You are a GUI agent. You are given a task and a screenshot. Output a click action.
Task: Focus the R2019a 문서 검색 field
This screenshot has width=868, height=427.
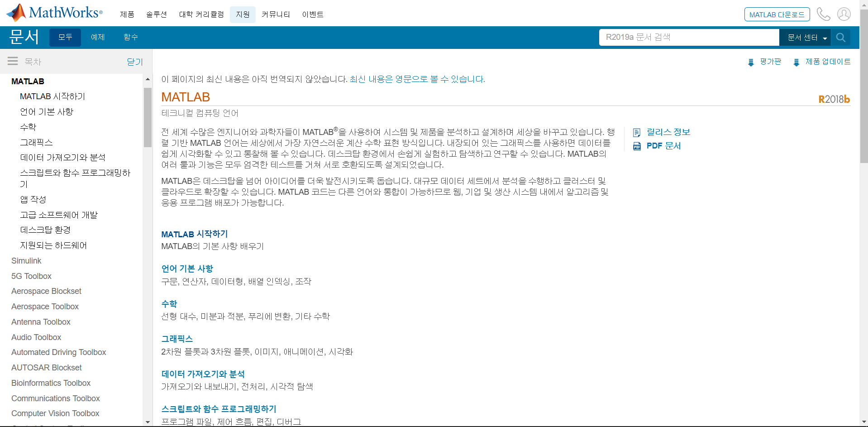(x=689, y=38)
